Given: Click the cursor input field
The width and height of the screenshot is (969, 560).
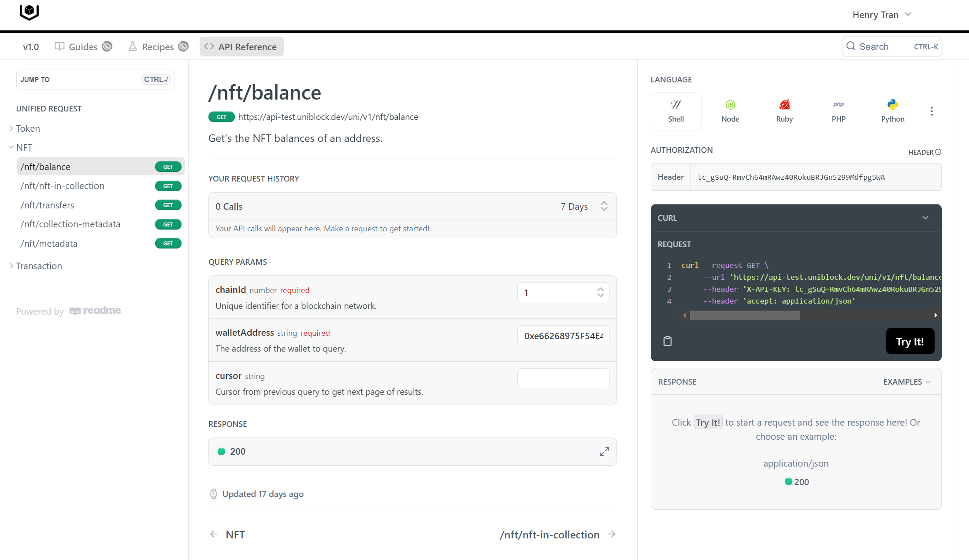Looking at the screenshot, I should (563, 378).
